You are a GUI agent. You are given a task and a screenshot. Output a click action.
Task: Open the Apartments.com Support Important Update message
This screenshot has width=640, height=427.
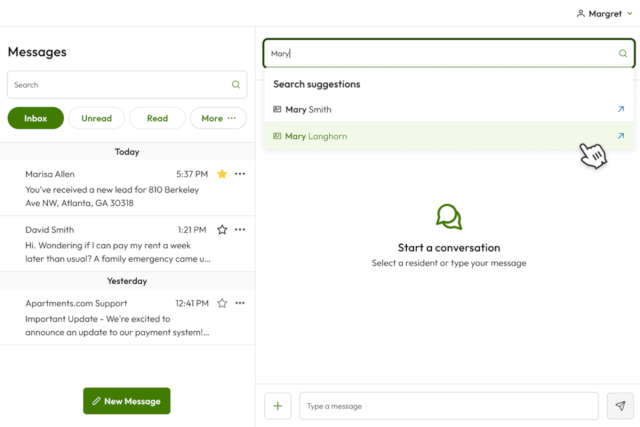tap(127, 317)
